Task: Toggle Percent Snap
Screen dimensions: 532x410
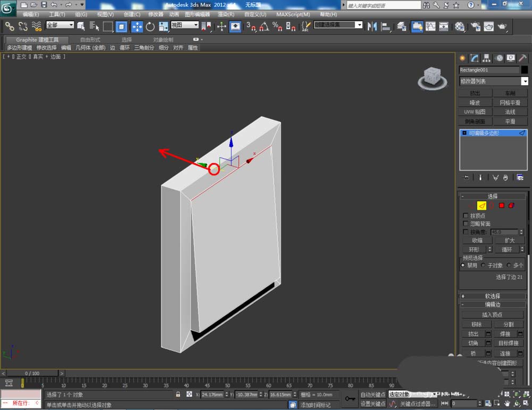Action: (x=277, y=26)
